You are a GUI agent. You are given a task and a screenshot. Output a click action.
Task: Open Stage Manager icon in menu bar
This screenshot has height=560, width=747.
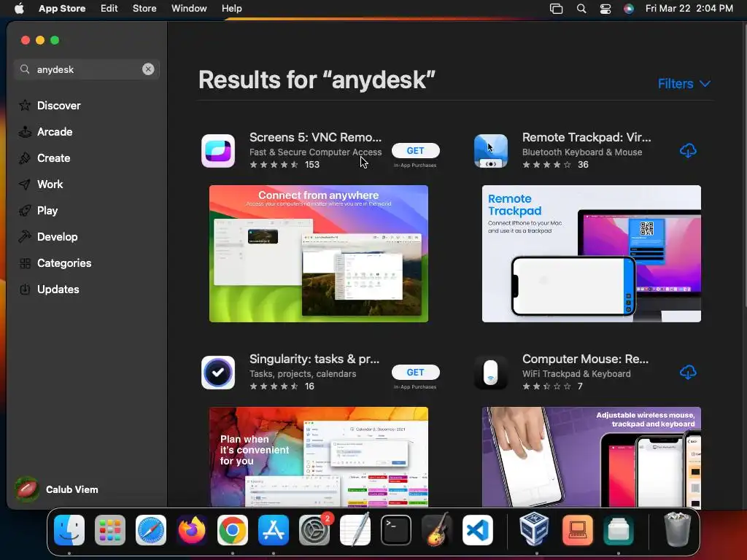pyautogui.click(x=556, y=9)
